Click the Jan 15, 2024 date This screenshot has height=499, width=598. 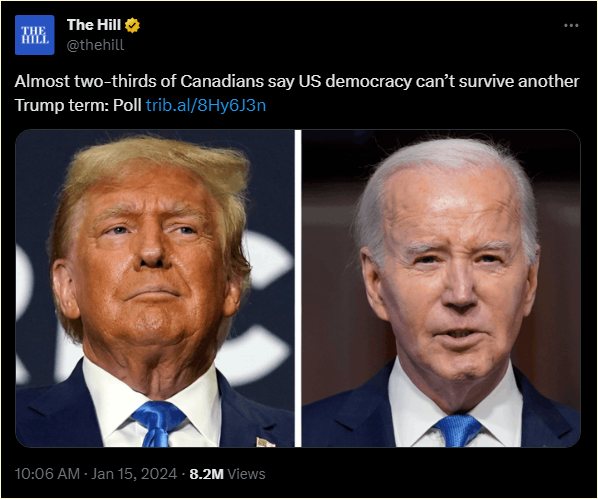pos(134,474)
